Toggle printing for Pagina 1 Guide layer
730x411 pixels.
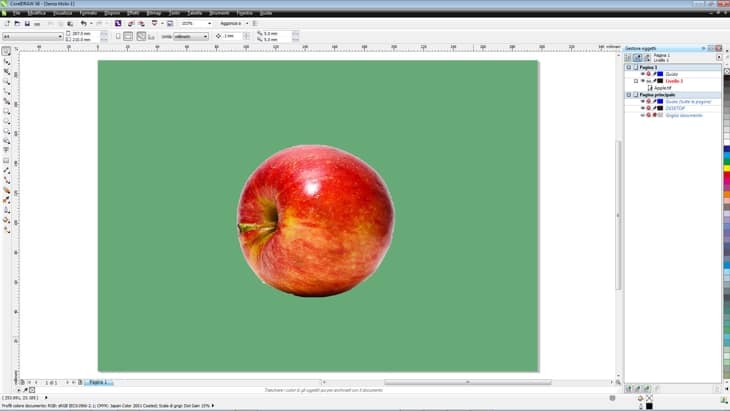tap(649, 74)
